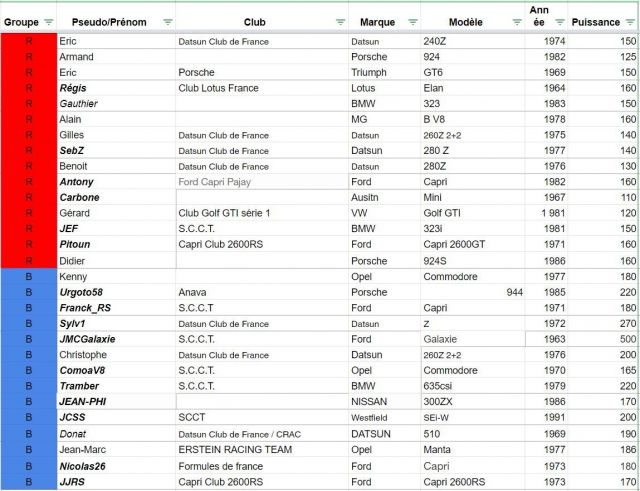
Task: Click the Club column filter icon
Action: tap(341, 22)
